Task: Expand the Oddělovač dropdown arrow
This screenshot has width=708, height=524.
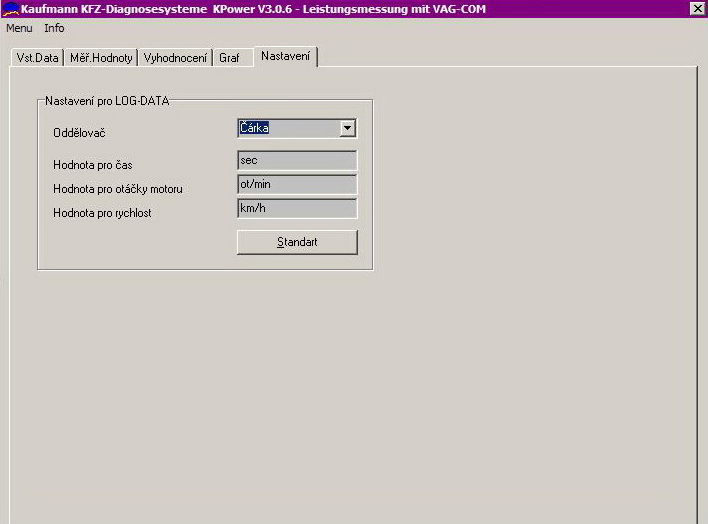Action: click(x=347, y=128)
